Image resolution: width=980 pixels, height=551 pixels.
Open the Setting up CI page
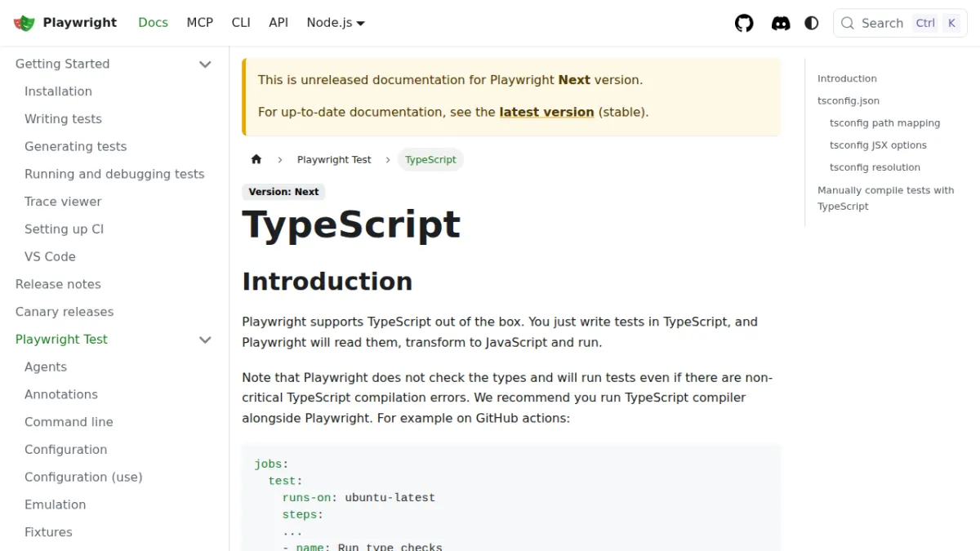[64, 229]
